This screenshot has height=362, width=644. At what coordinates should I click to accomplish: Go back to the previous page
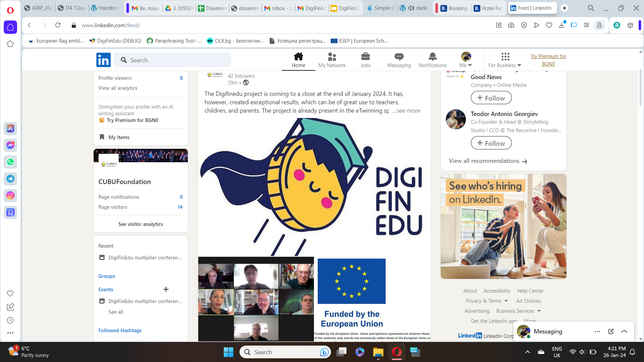click(30, 25)
